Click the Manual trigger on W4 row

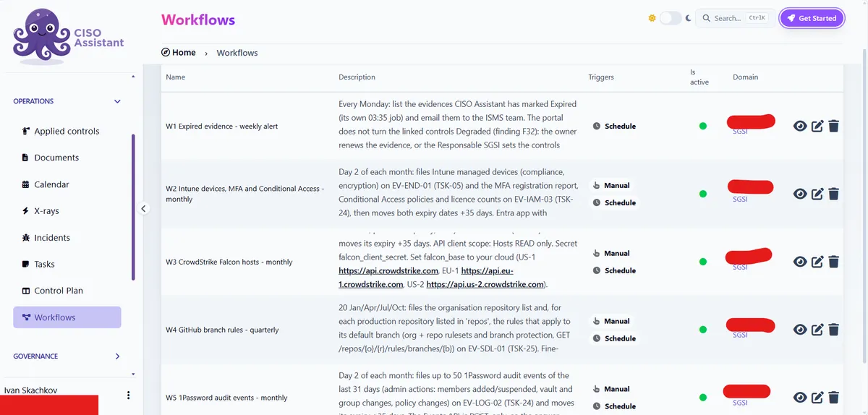click(x=611, y=321)
